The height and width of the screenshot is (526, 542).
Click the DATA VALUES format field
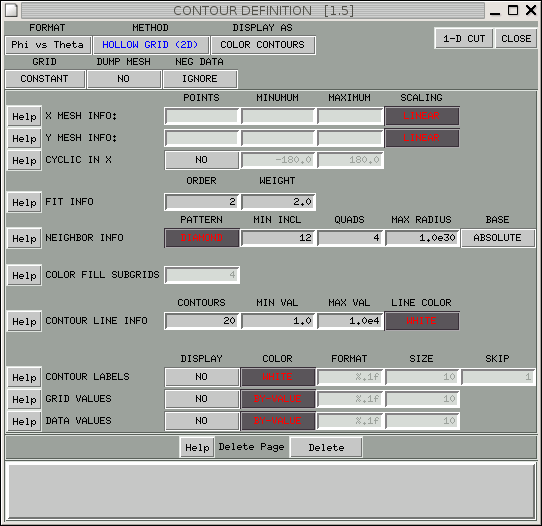point(351,421)
